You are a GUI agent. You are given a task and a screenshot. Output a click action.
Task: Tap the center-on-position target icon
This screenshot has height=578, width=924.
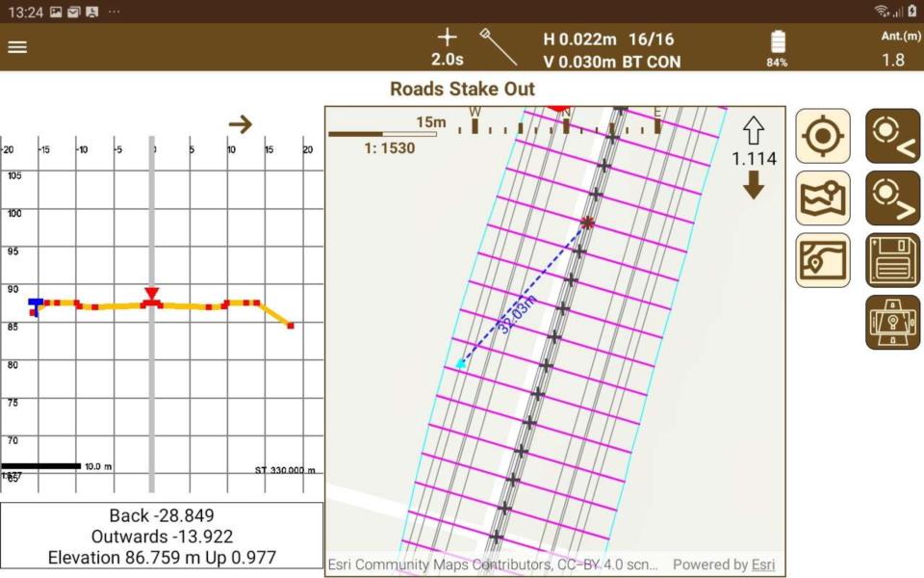tap(822, 136)
